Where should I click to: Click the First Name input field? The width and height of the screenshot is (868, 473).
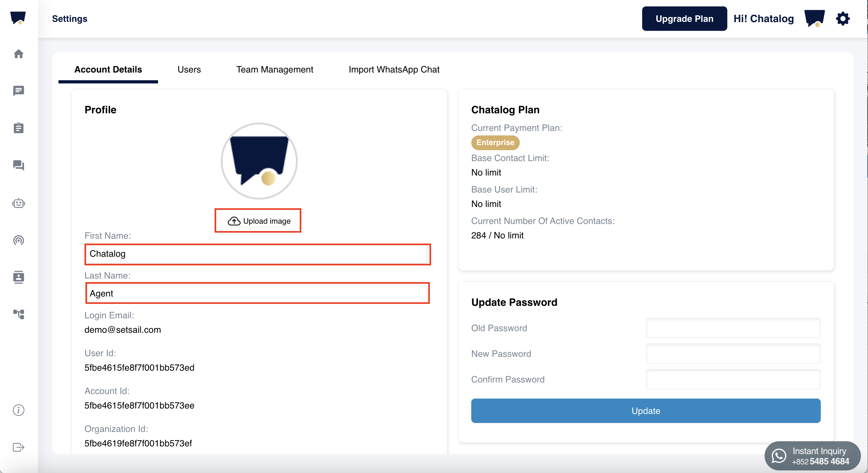[x=257, y=254]
